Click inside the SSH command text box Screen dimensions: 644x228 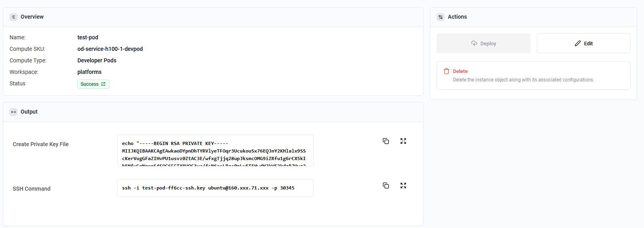point(215,188)
